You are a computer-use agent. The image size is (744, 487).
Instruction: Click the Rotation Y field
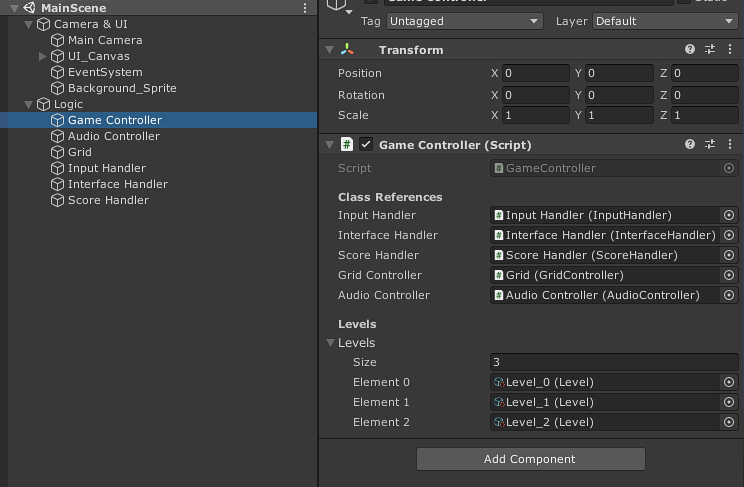click(619, 95)
